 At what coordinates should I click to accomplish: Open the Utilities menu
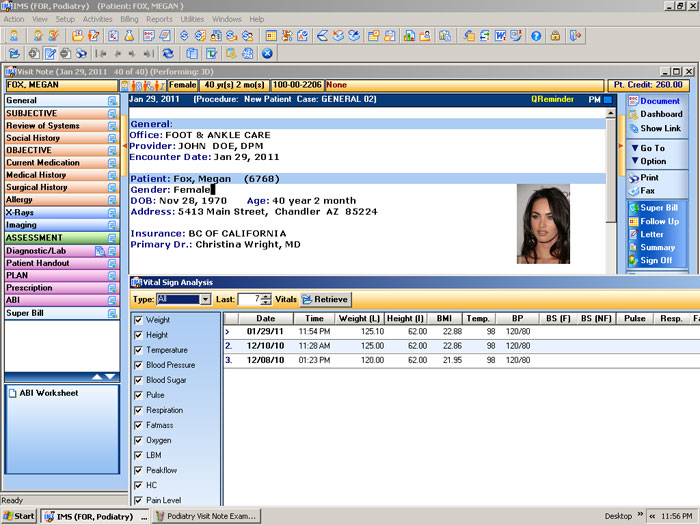pos(192,19)
